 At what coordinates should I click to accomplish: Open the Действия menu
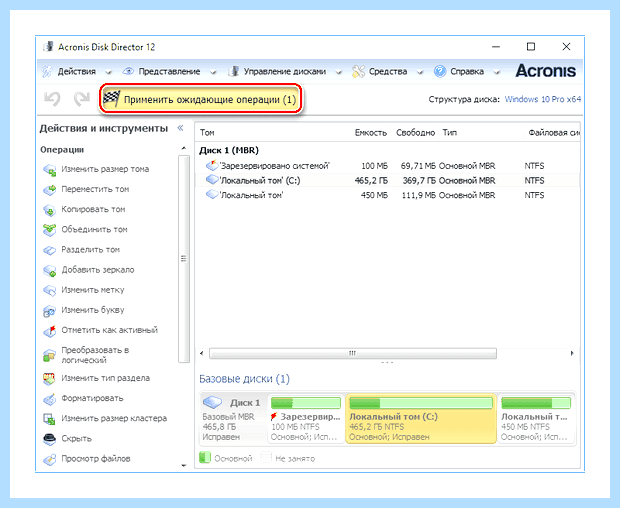point(77,72)
